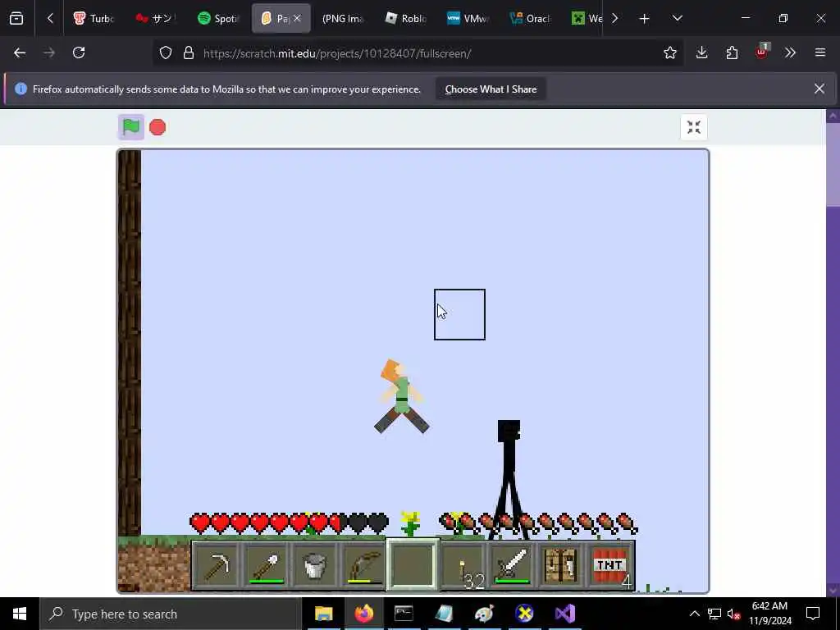840x630 pixels.
Task: Open the tracking protection shield panel
Action: (x=166, y=52)
